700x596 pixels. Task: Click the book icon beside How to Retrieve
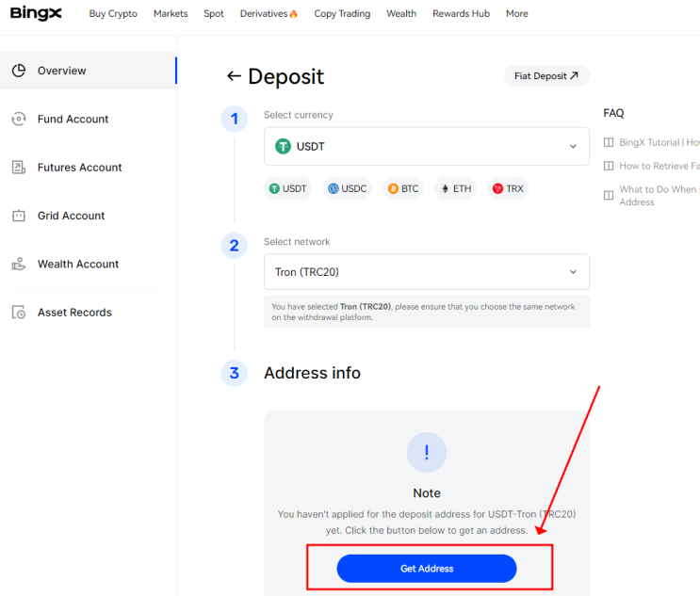point(609,166)
